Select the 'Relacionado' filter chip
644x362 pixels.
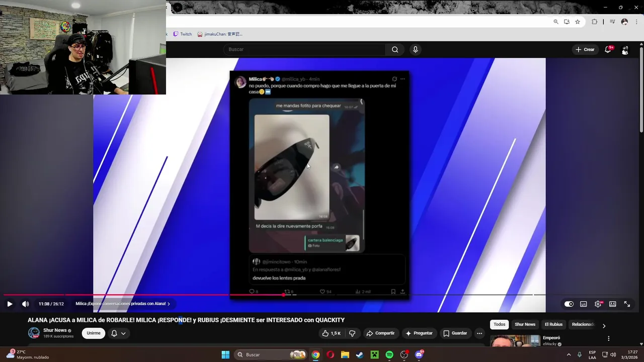click(583, 324)
